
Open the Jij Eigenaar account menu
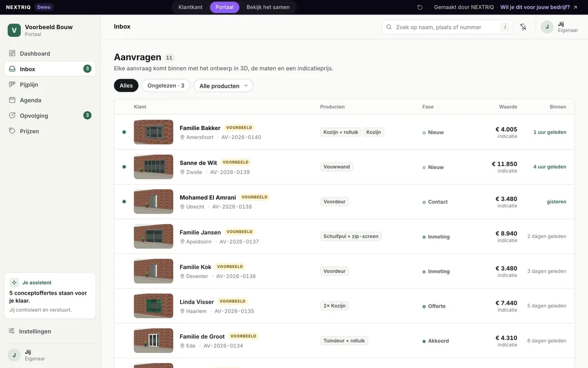click(560, 27)
